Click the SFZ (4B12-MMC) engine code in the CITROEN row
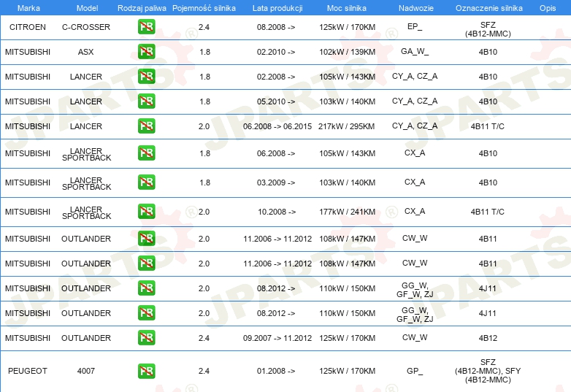The width and height of the screenshot is (571, 392). pyautogui.click(x=488, y=29)
